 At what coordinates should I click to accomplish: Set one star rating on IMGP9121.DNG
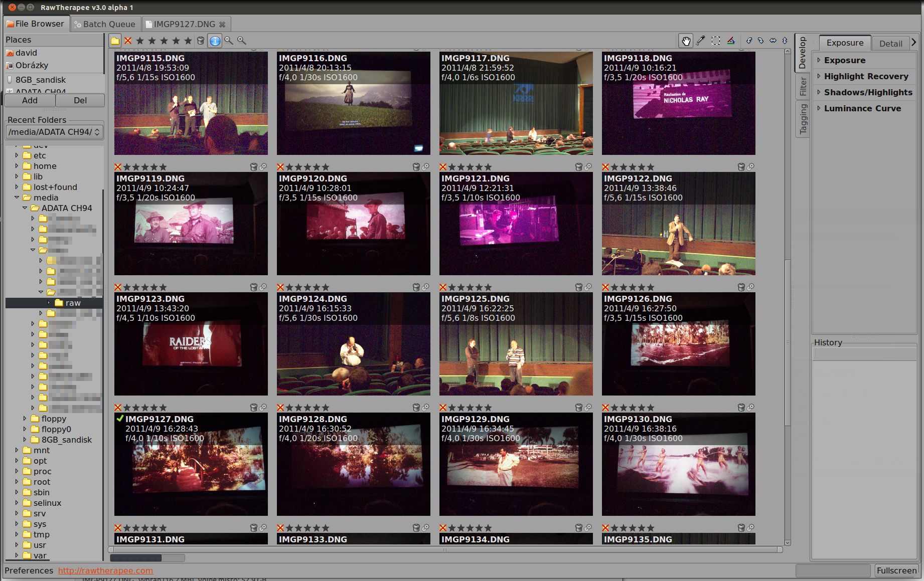pos(452,167)
